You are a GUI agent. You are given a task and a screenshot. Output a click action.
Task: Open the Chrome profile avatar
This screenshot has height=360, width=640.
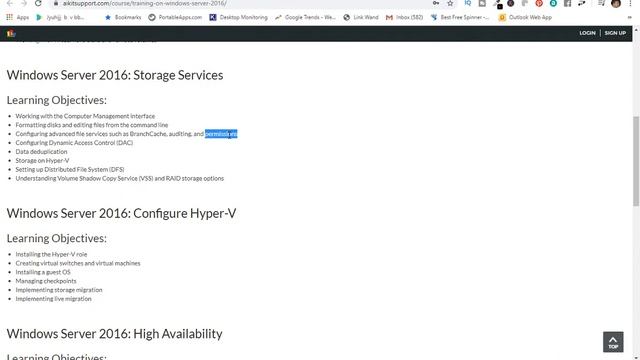click(x=616, y=3)
